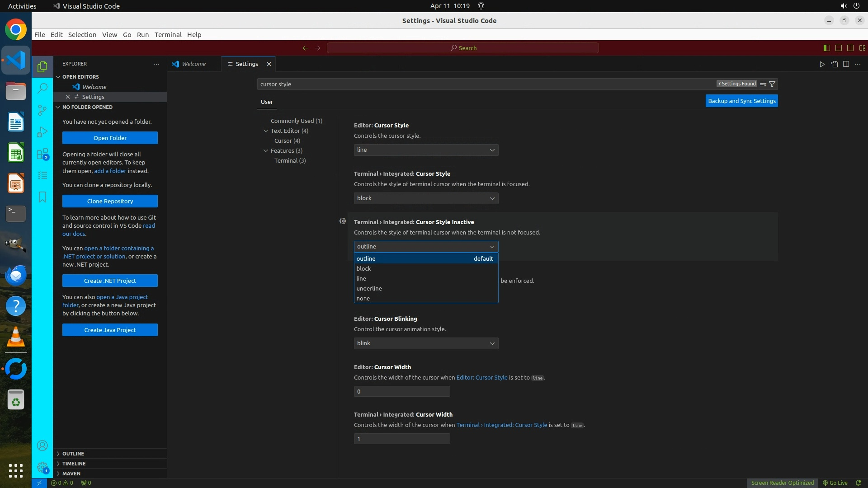The width and height of the screenshot is (868, 488).
Task: Open Source Control view icon
Action: (42, 110)
